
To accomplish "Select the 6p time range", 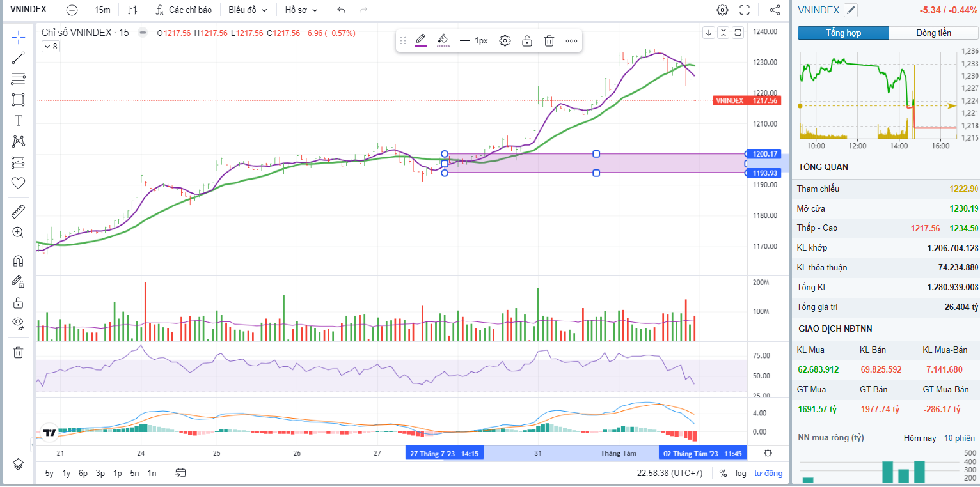I will [x=83, y=474].
